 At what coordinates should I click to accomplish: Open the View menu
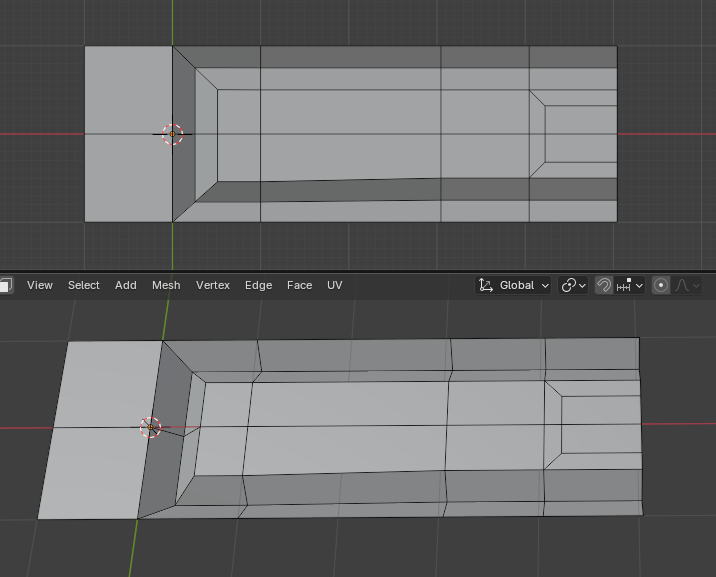tap(40, 285)
